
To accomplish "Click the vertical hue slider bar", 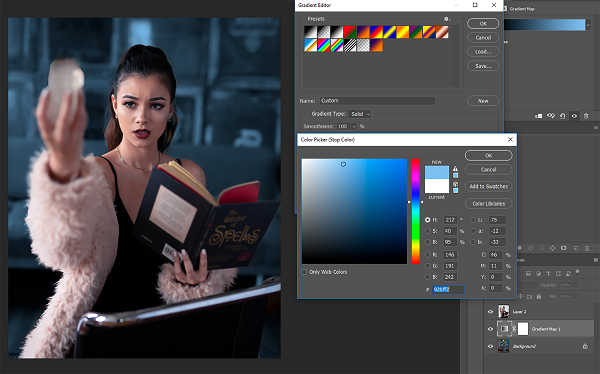I will 416,211.
